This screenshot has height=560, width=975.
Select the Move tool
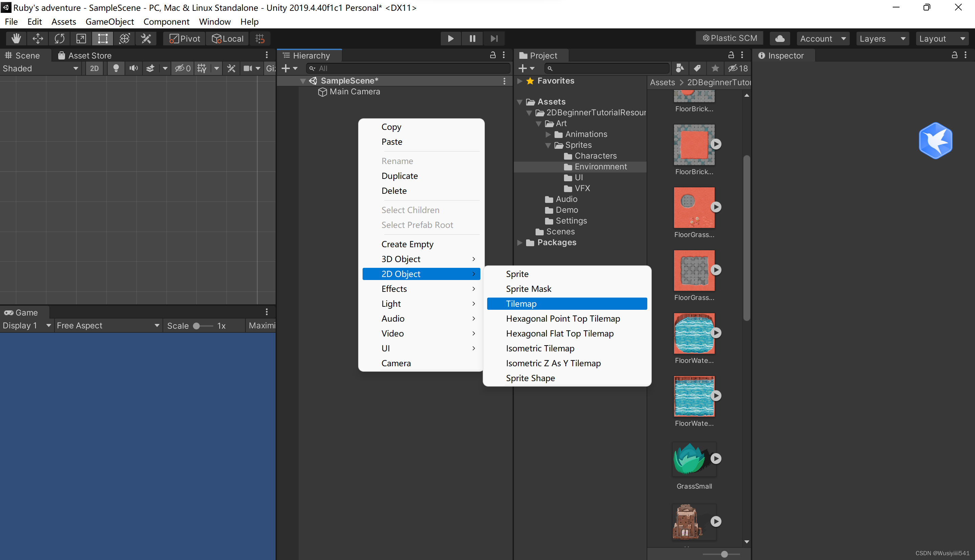coord(38,39)
